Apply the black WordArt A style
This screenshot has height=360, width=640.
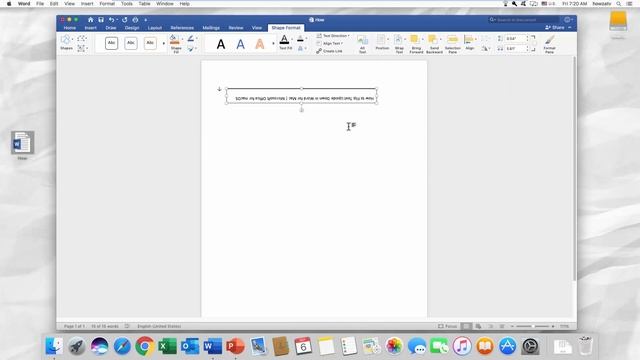point(221,44)
